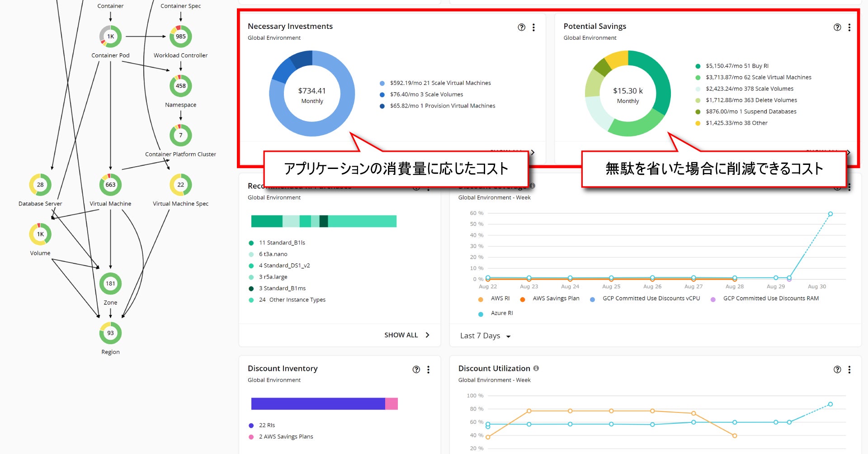Image resolution: width=868 pixels, height=454 pixels.
Task: Open help for Necessary Investments widget
Action: click(x=521, y=27)
